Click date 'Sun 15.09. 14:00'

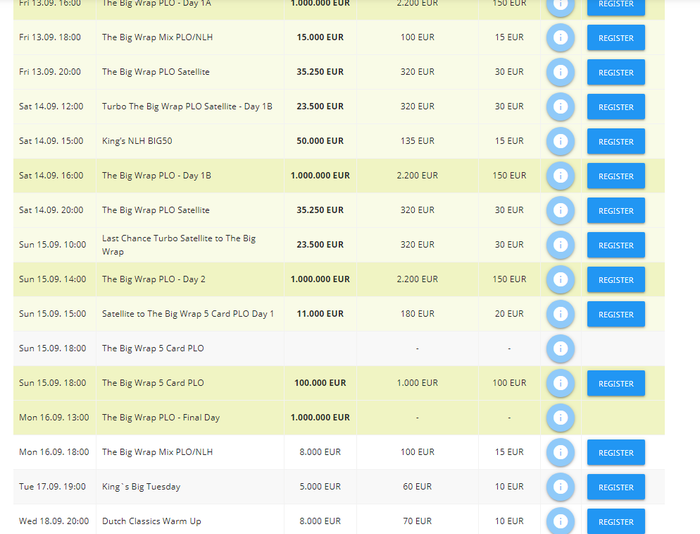pyautogui.click(x=52, y=280)
